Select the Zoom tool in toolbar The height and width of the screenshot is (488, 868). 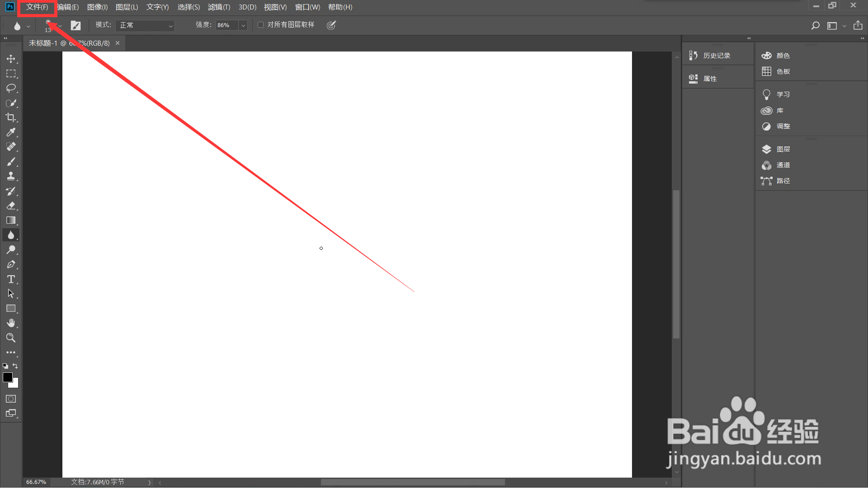[11, 338]
